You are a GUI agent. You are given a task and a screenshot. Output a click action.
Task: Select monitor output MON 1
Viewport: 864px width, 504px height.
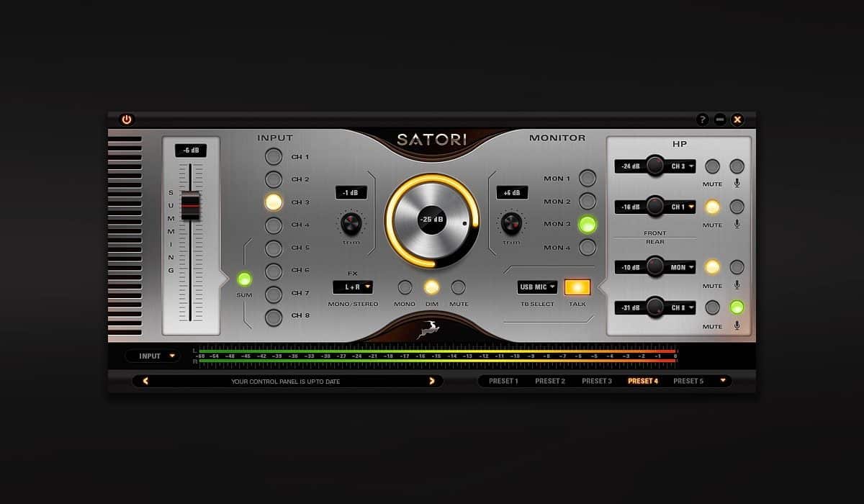pyautogui.click(x=588, y=178)
